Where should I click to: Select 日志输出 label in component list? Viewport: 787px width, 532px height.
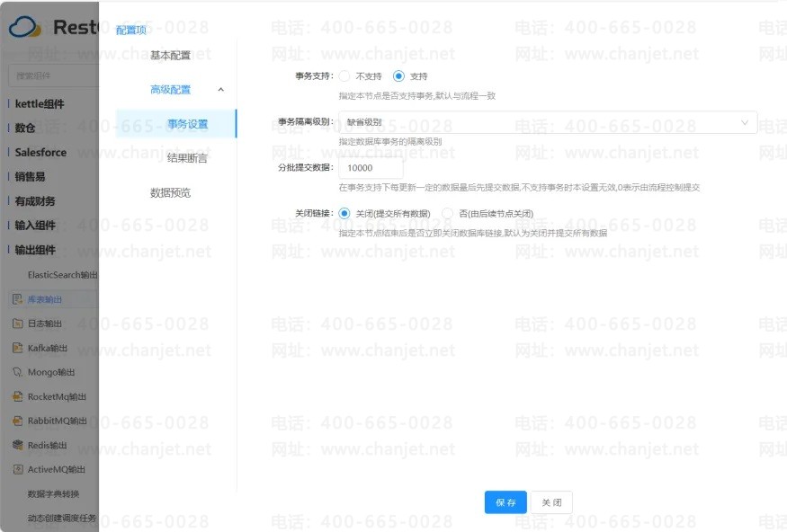click(x=45, y=324)
